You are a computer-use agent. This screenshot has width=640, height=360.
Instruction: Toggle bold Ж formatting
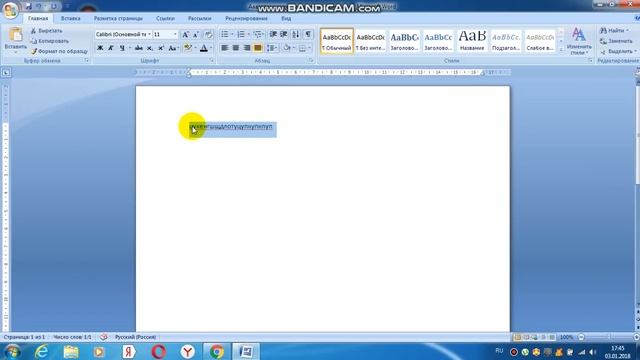tap(100, 48)
